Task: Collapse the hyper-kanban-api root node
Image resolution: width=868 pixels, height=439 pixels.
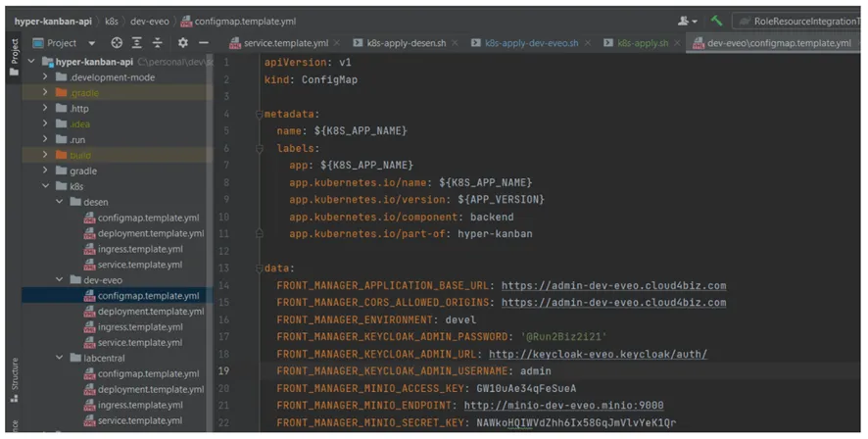Action: point(31,62)
